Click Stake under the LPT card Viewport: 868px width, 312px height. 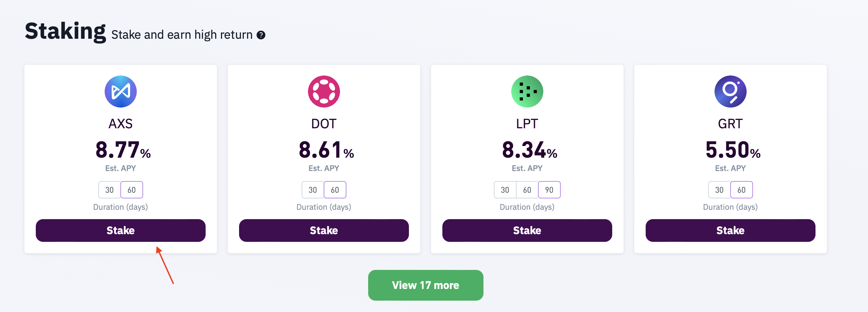click(x=527, y=230)
